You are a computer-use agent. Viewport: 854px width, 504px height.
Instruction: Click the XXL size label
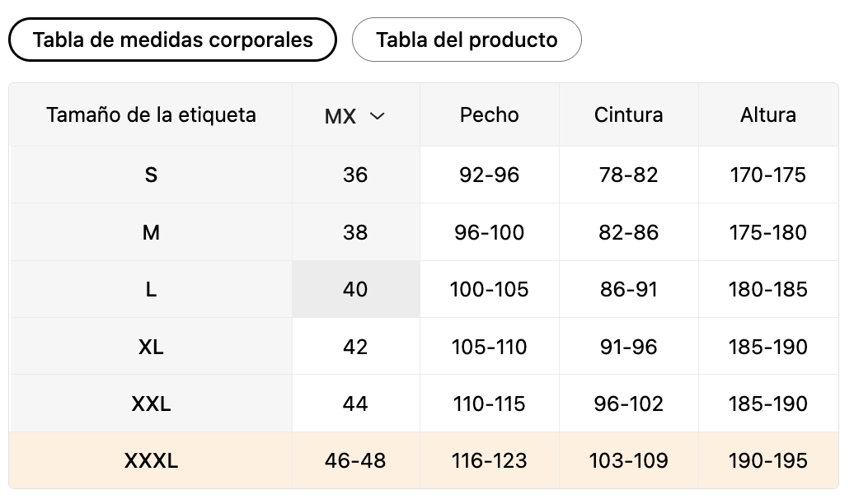pyautogui.click(x=151, y=404)
